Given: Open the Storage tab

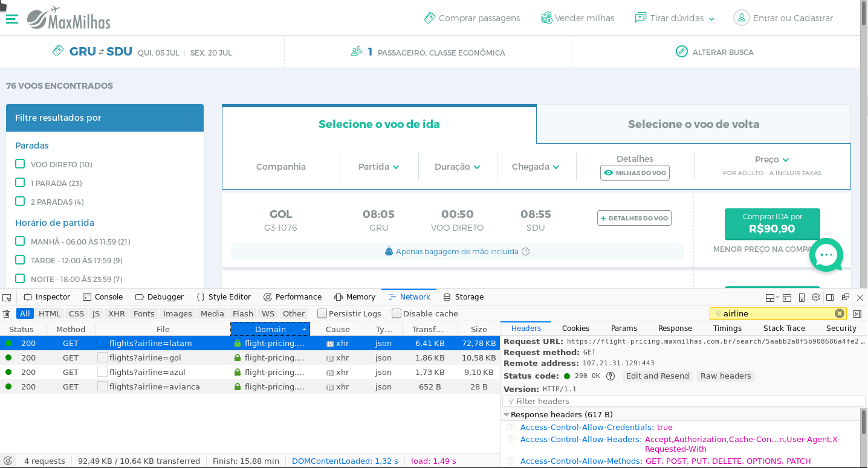Looking at the screenshot, I should (x=464, y=297).
